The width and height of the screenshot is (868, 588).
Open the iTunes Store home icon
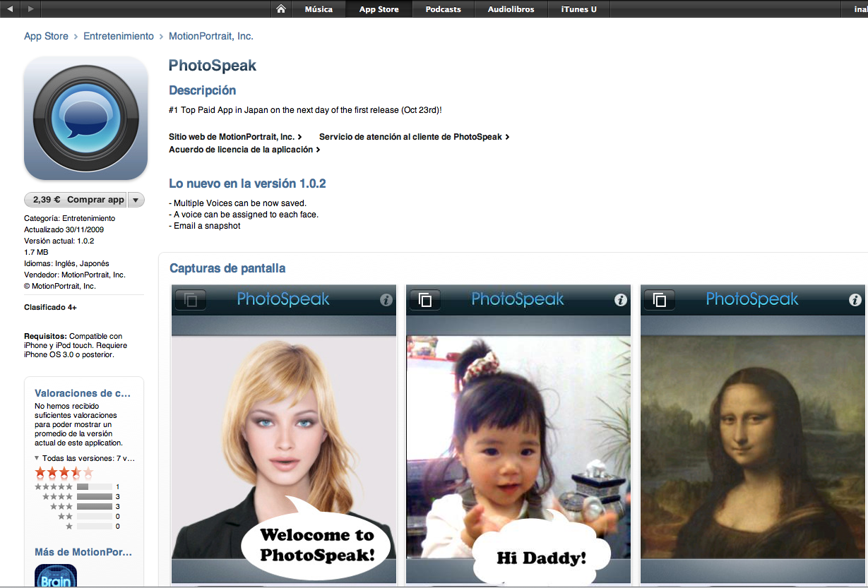[281, 8]
